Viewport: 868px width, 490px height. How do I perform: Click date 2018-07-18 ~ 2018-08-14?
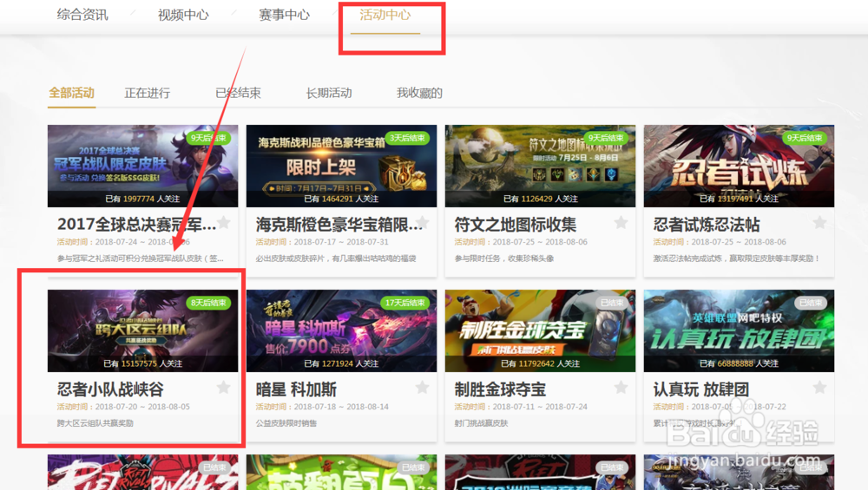(341, 407)
